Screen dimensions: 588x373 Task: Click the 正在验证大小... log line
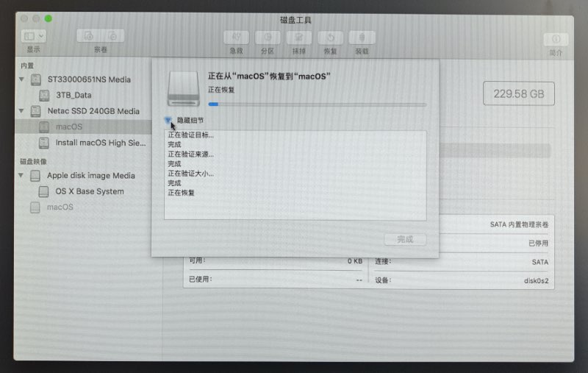click(190, 174)
